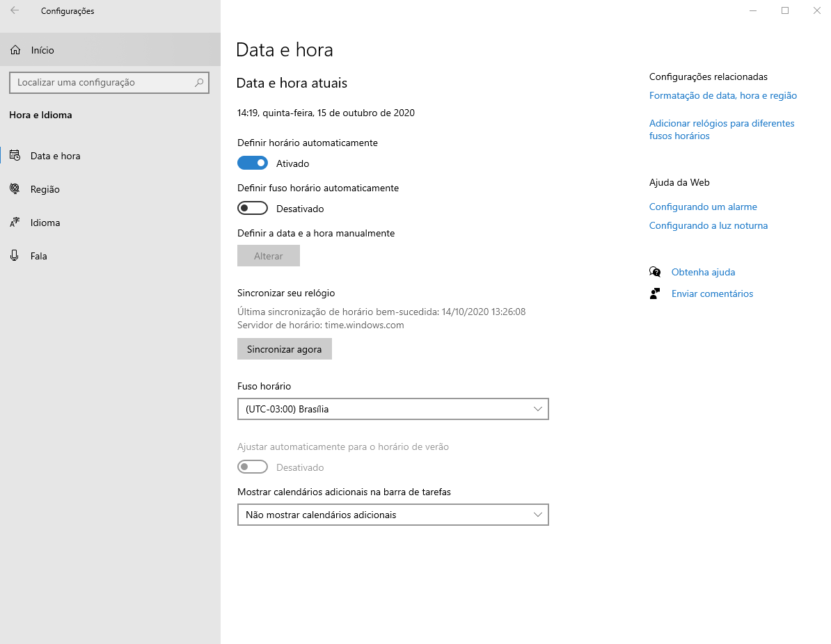Click the Enviar comentários person icon
Image resolution: width=831 pixels, height=644 pixels.
[x=655, y=293]
